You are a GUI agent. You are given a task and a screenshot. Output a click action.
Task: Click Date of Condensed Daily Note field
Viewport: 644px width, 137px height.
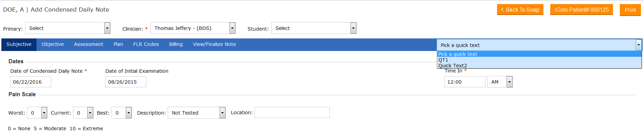tap(30, 82)
